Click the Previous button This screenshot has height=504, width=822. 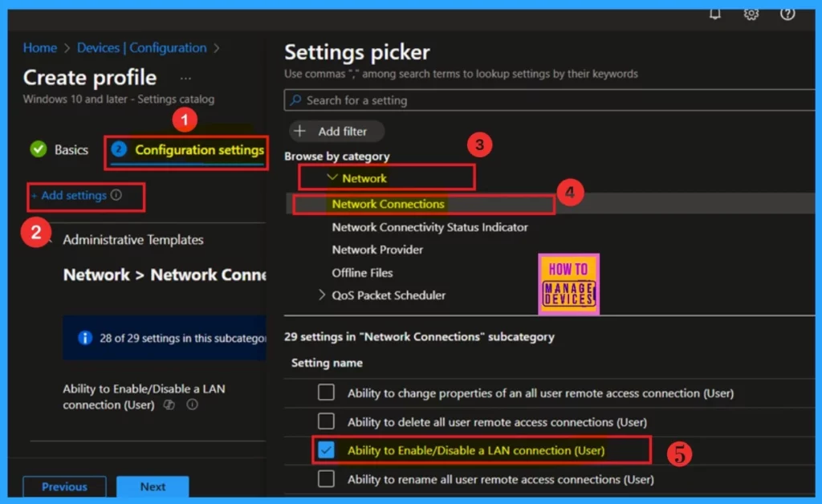tap(64, 486)
